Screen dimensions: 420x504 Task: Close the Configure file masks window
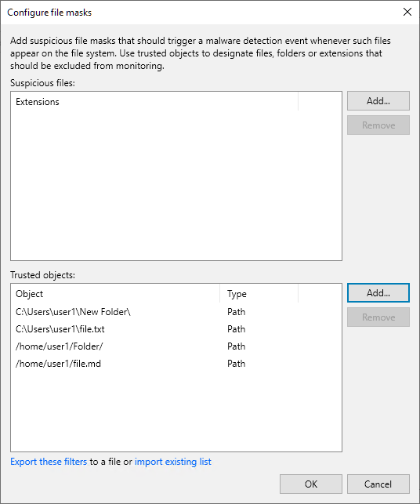pos(407,12)
